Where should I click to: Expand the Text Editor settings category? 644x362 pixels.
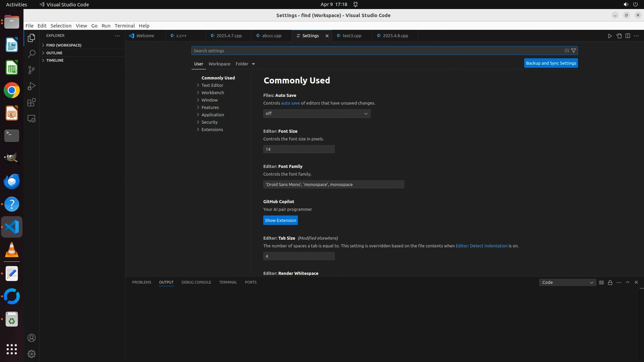(x=212, y=85)
